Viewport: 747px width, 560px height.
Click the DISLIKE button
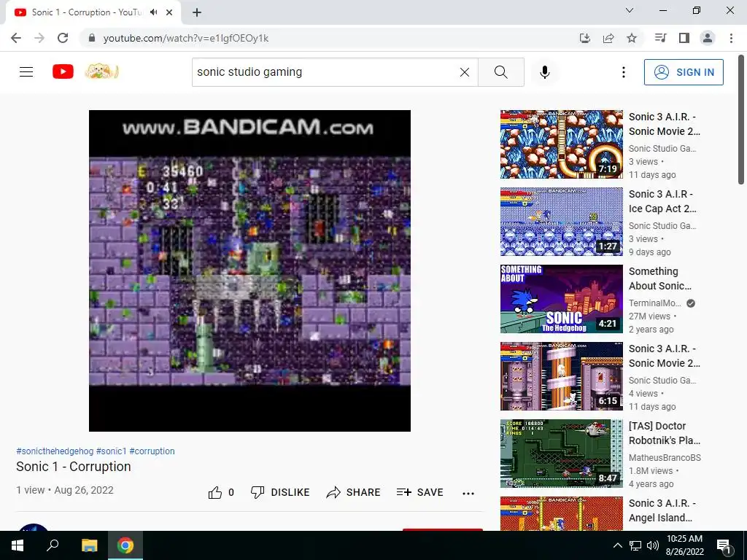coord(280,492)
